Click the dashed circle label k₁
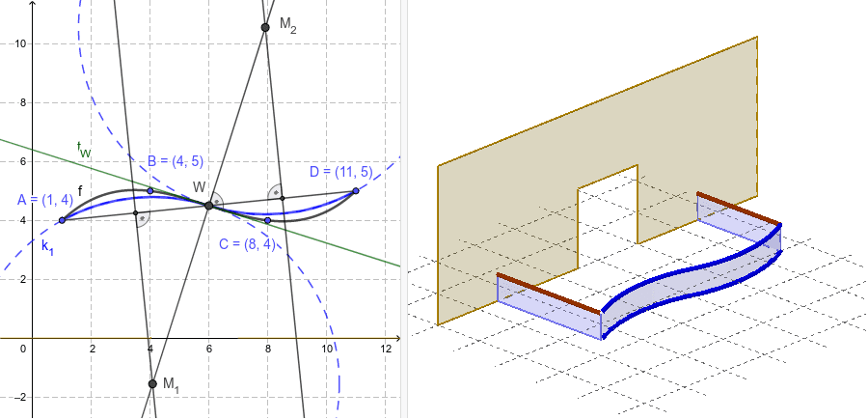 pos(48,245)
